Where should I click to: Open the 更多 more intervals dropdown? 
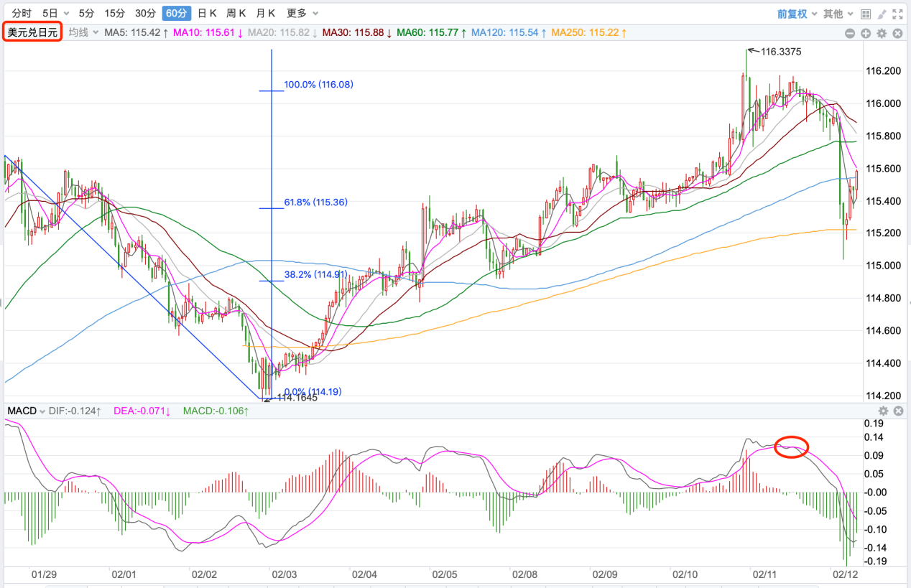pos(302,13)
